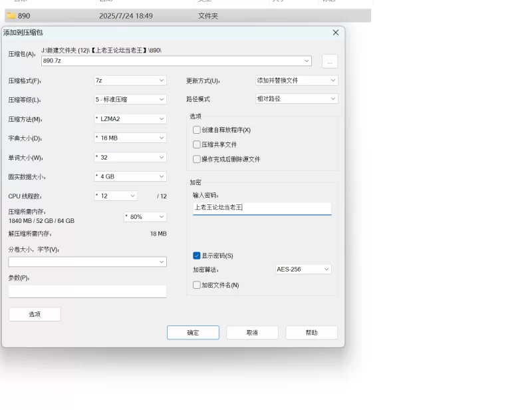
Task: Enable 创建自释放程序 checkbox
Action: (196, 130)
